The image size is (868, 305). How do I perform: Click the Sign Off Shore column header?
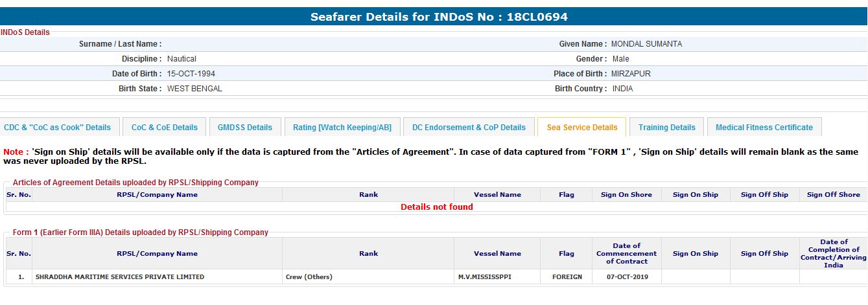(x=833, y=194)
